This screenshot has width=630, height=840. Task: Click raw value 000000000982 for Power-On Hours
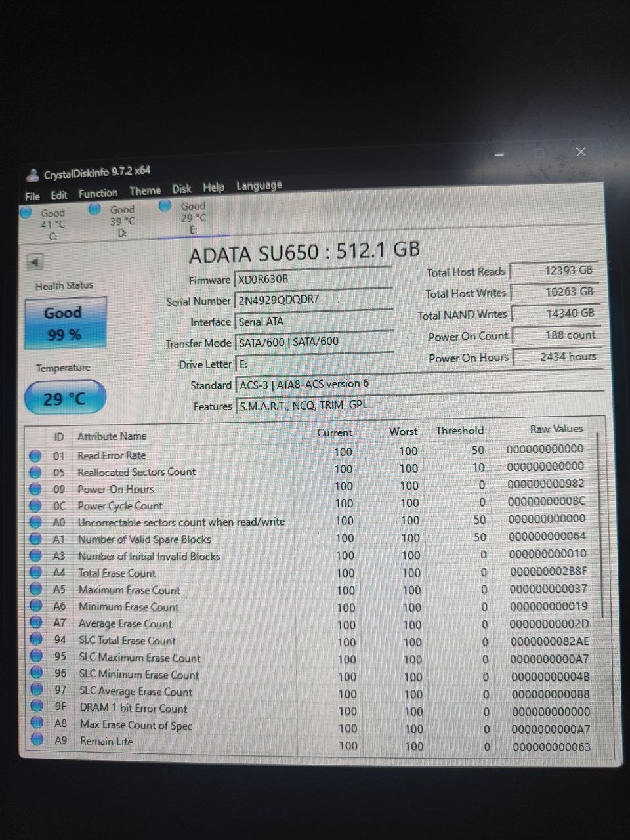[546, 484]
